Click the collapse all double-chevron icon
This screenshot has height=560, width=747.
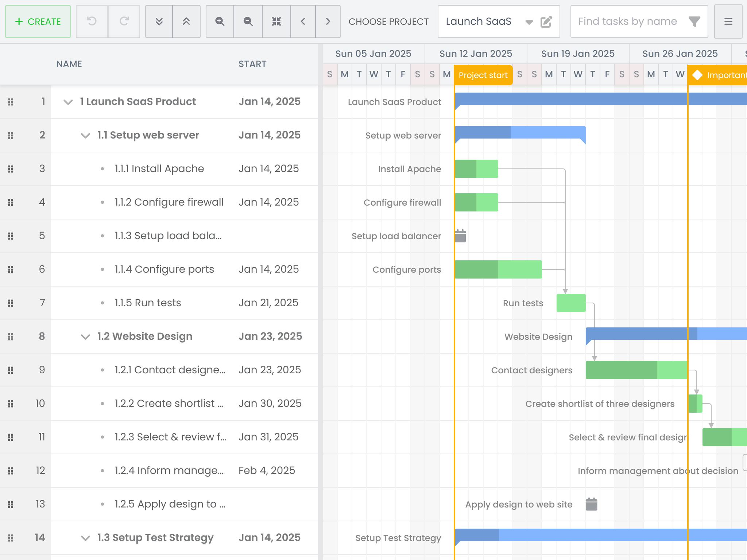point(186,22)
